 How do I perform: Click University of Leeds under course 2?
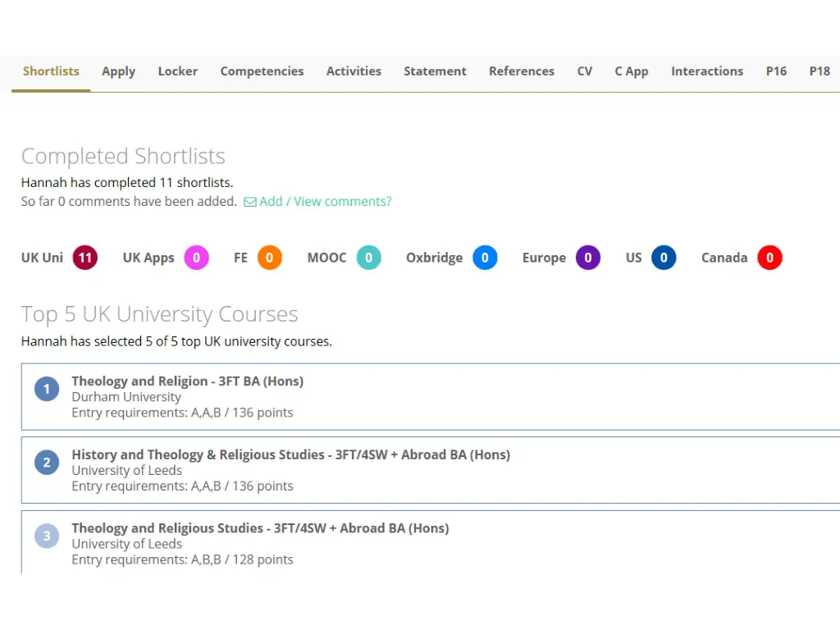pyautogui.click(x=127, y=470)
